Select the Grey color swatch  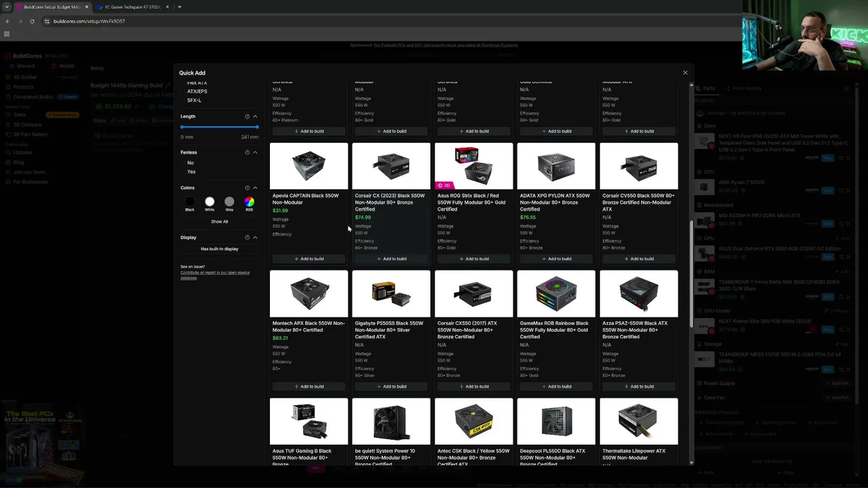pos(229,201)
